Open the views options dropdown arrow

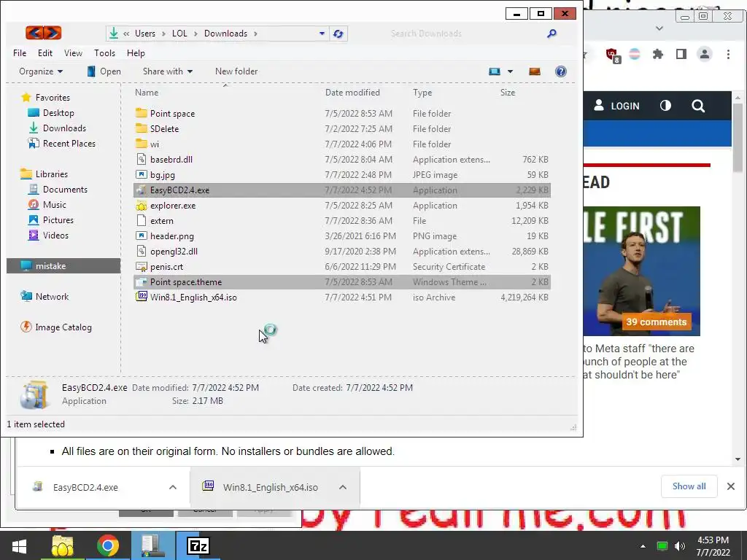(510, 71)
